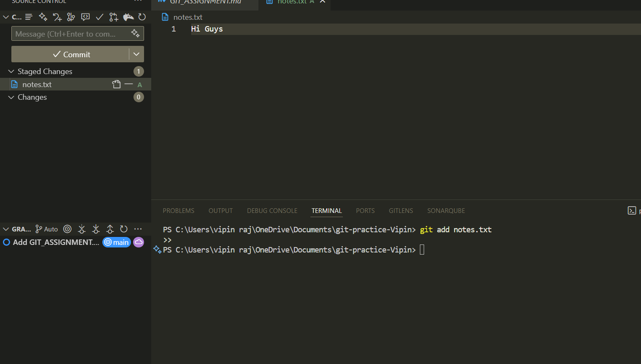Expand the Changes section
The image size is (641, 364).
click(x=11, y=97)
